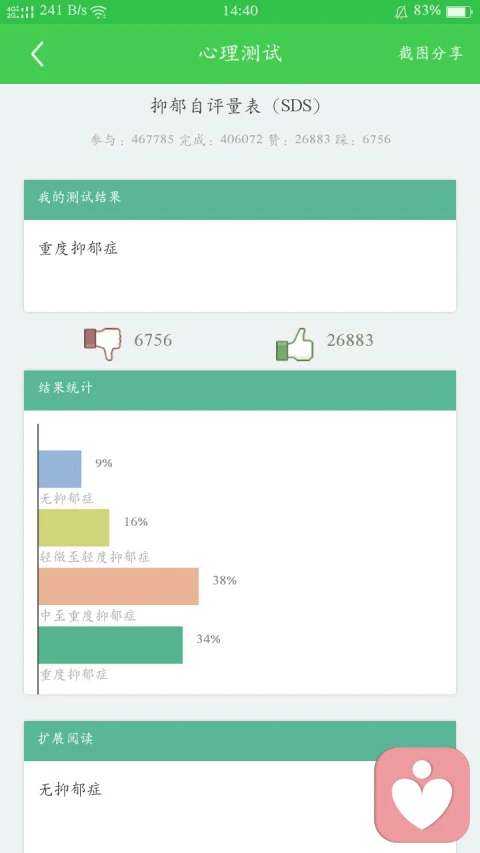Tap the thumbs up icon
Viewport: 480px width, 853px height.
295,344
